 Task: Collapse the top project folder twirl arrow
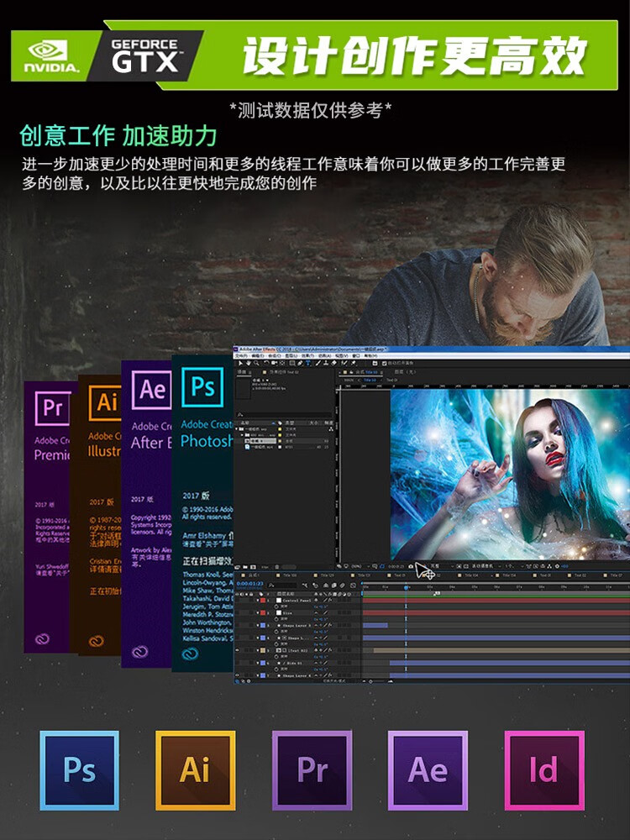(236, 428)
